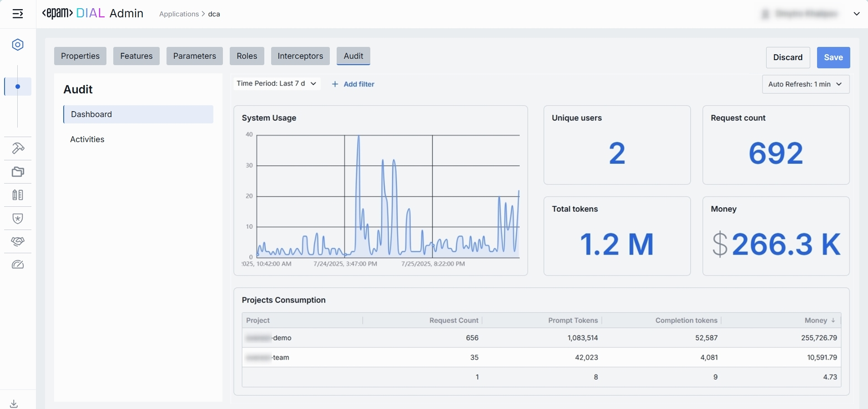Open the hexagon icon in the sidebar
This screenshot has width=868, height=409.
click(x=18, y=45)
